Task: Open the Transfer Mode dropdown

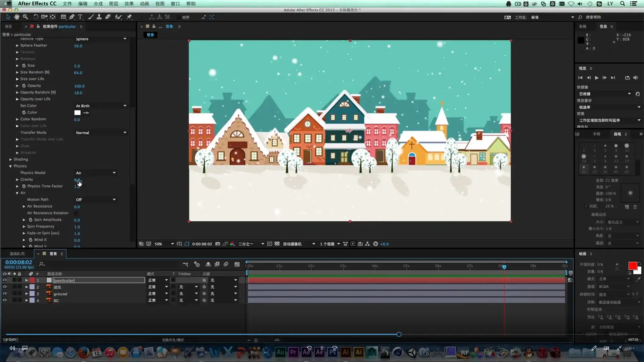Action: click(101, 133)
